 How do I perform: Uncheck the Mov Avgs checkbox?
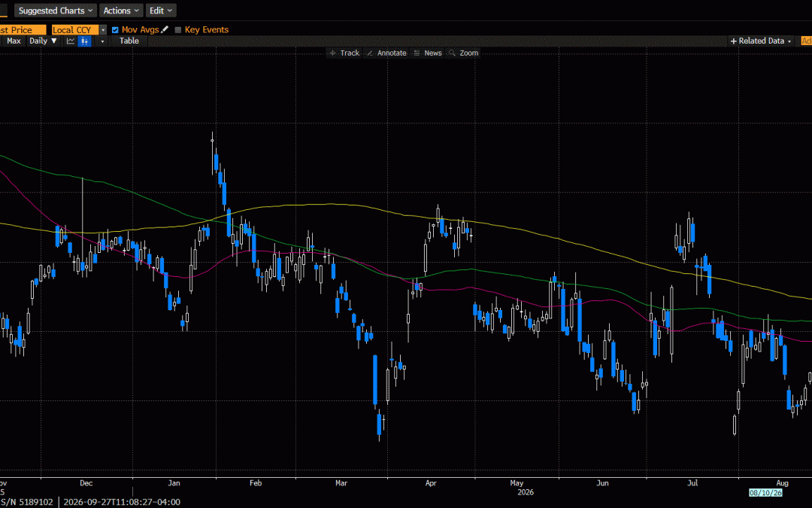115,30
